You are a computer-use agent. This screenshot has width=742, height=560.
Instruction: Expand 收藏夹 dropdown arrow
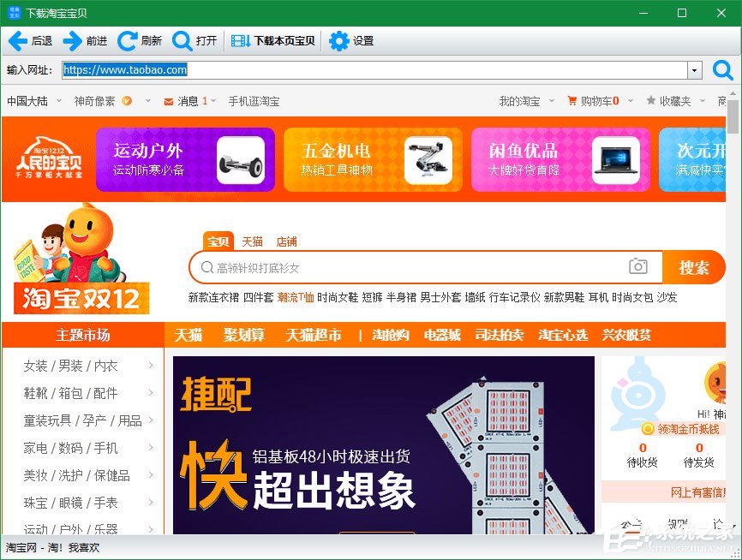point(703,101)
